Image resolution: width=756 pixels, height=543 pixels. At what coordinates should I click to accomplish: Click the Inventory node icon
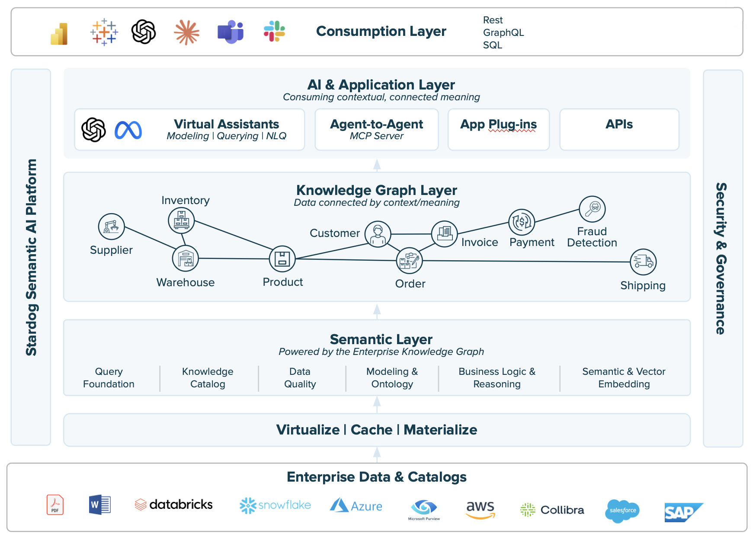(x=181, y=220)
